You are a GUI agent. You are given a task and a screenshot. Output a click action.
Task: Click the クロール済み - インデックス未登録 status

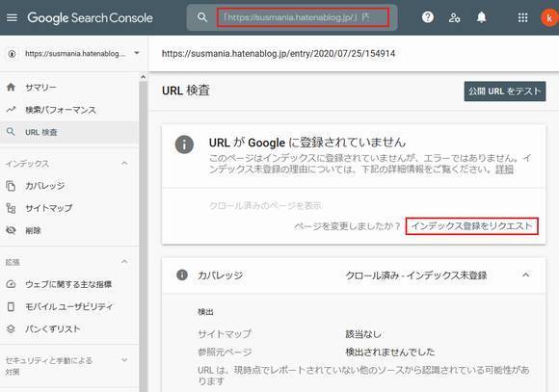(x=416, y=275)
